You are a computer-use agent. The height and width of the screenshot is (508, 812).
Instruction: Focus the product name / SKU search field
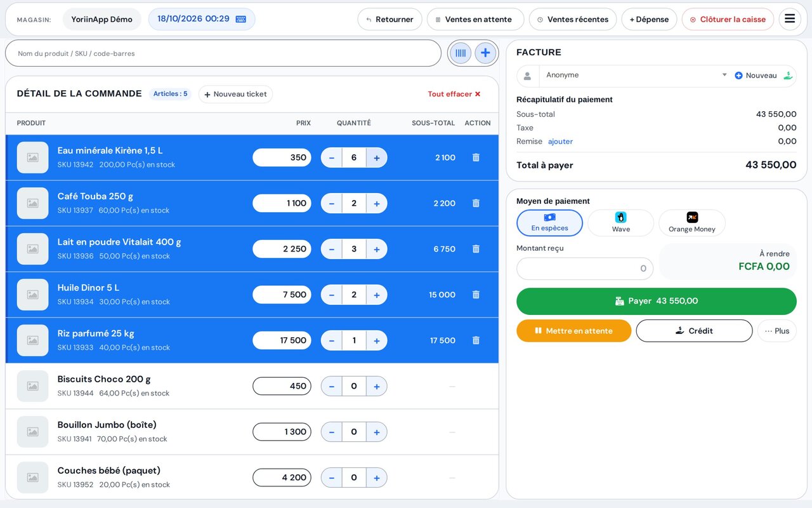[x=223, y=53]
